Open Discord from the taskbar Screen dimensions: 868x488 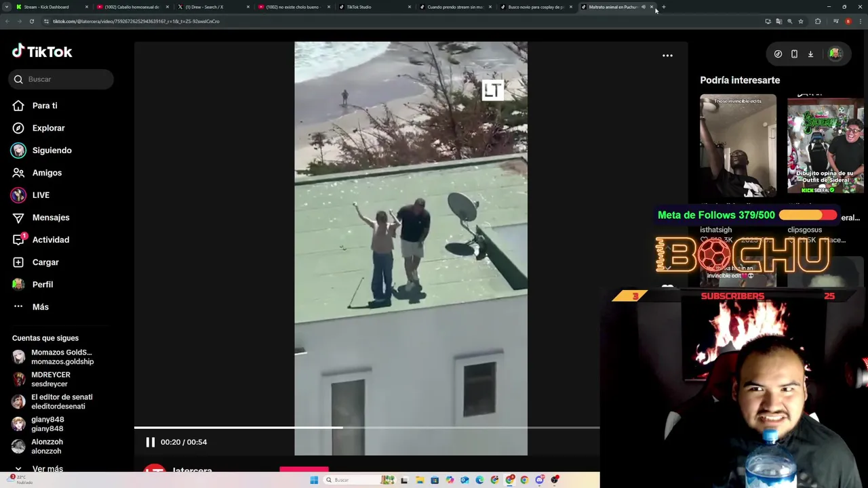coord(540,480)
